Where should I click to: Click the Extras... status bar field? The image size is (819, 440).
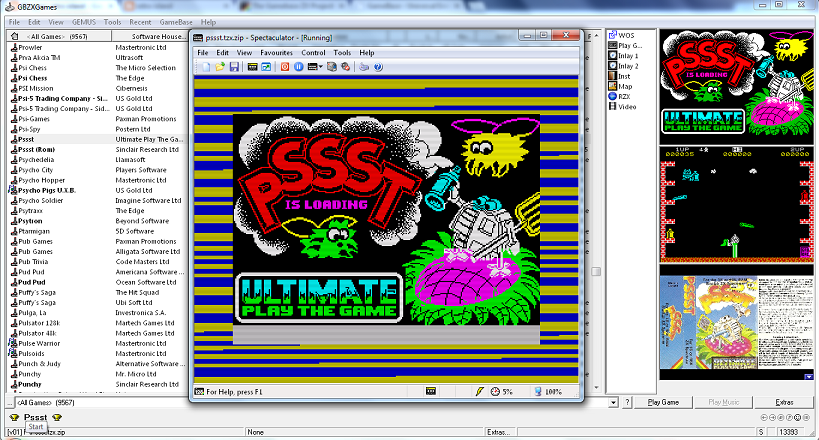[x=499, y=432]
